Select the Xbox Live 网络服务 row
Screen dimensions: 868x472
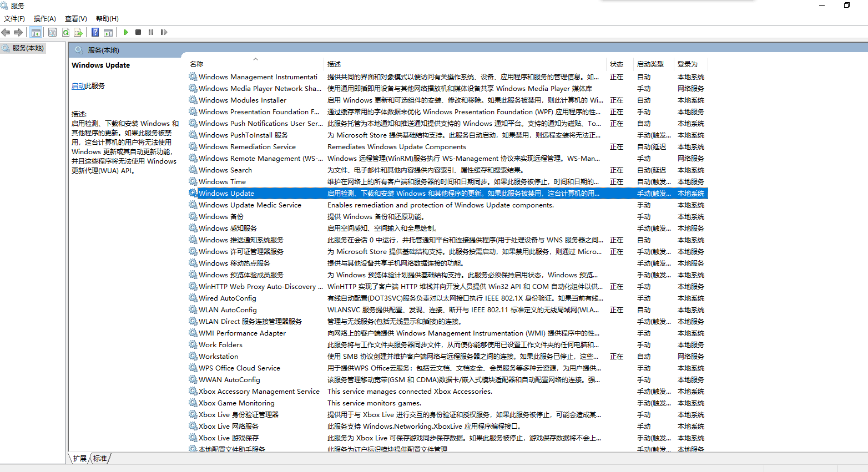[448, 426]
